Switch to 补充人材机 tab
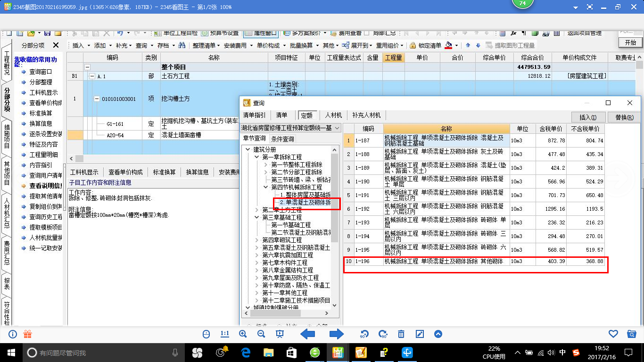 click(x=366, y=115)
